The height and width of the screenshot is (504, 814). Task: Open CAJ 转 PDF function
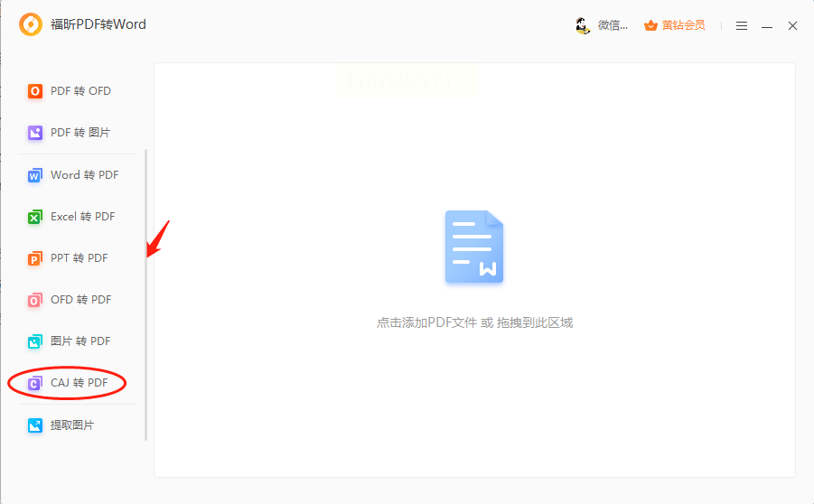[x=80, y=383]
